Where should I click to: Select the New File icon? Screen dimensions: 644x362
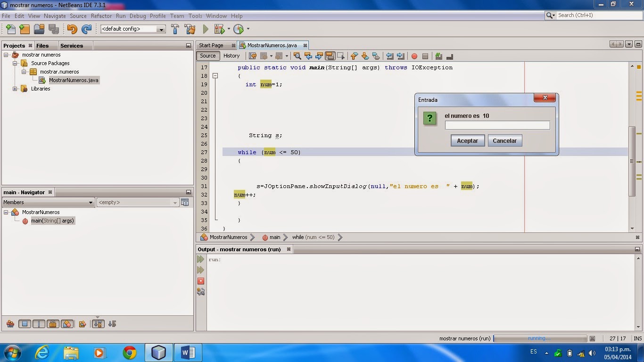point(10,29)
